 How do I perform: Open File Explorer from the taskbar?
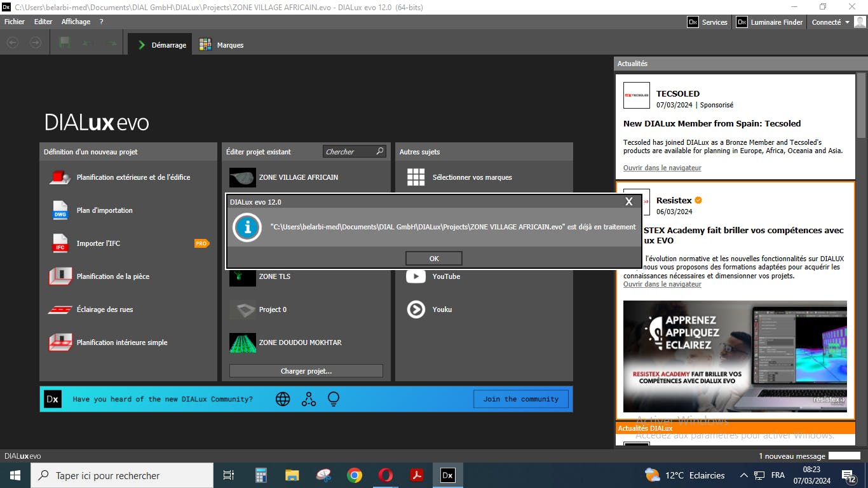point(292,475)
